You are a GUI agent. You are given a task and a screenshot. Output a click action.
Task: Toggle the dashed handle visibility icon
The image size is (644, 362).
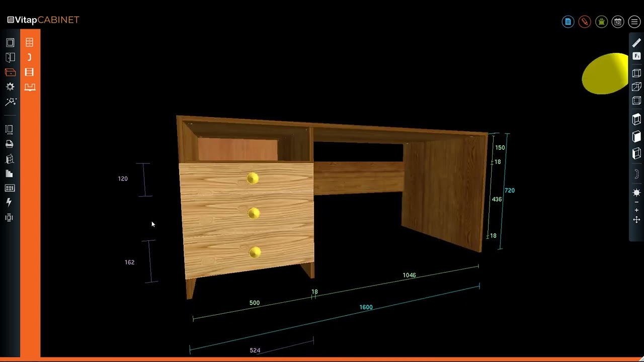pos(636,174)
